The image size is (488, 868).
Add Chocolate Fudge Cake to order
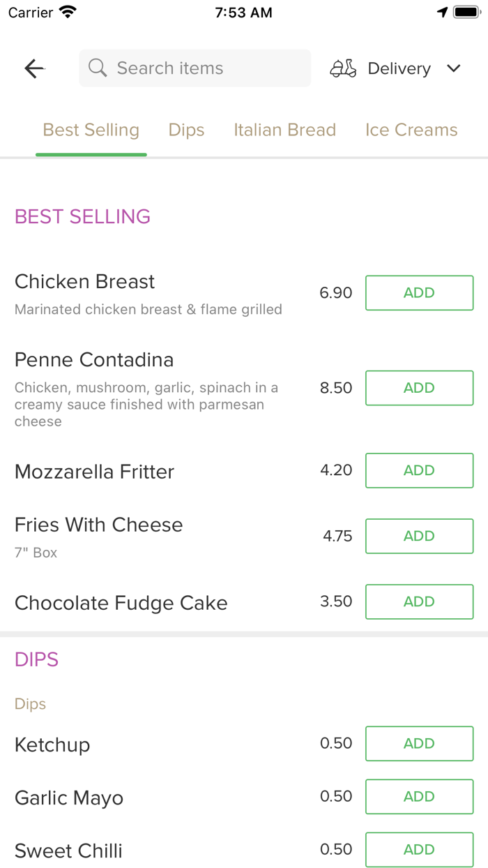point(419,601)
